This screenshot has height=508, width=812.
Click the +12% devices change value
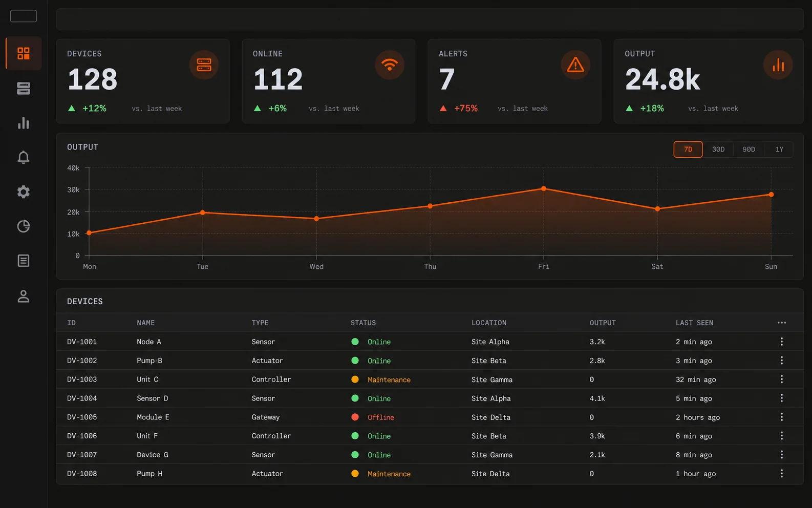click(95, 109)
